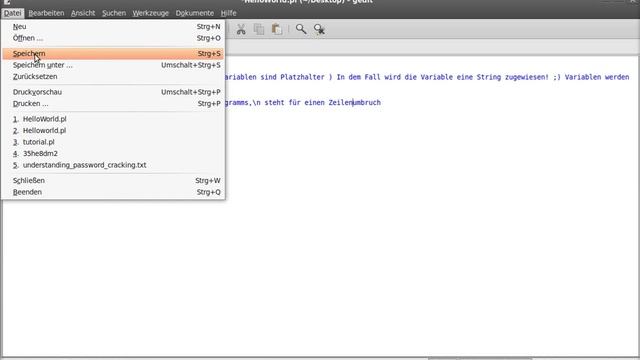Open the Werkzeuge menu
640x360 pixels.
(x=150, y=13)
